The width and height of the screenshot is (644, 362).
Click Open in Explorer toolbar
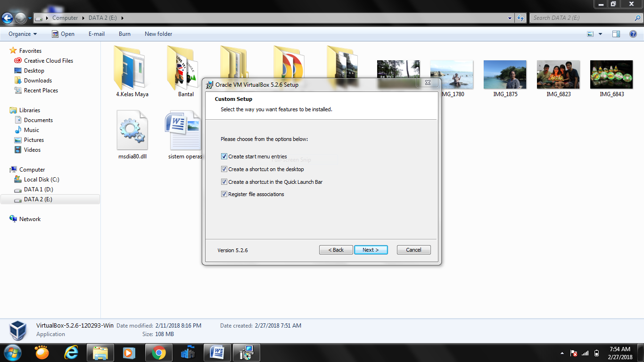(63, 34)
